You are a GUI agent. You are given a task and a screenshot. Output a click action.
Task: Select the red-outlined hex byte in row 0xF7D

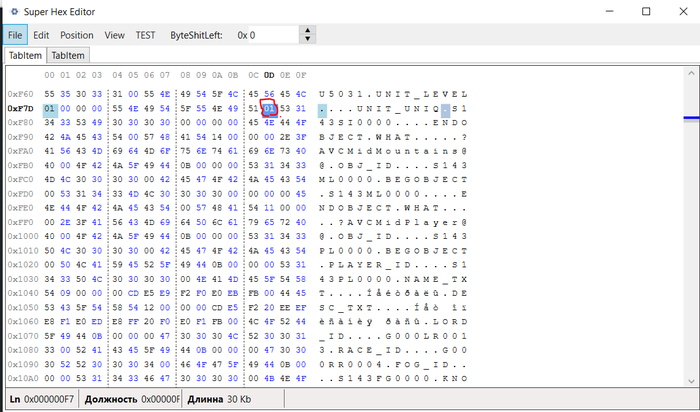[x=269, y=107]
